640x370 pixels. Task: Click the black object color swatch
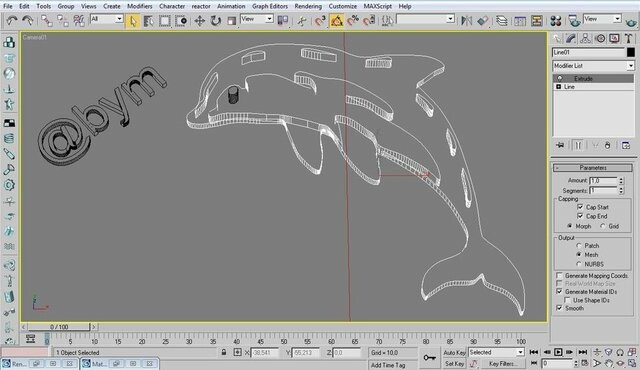point(631,52)
